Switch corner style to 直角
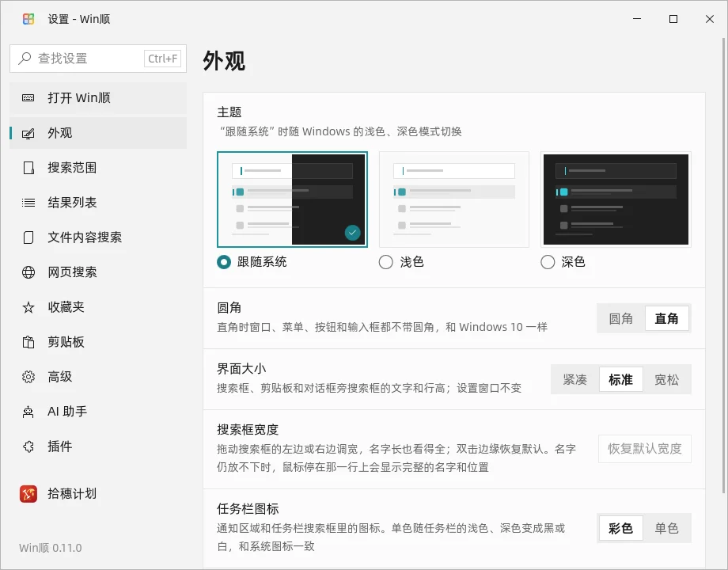The height and width of the screenshot is (570, 728). [667, 319]
